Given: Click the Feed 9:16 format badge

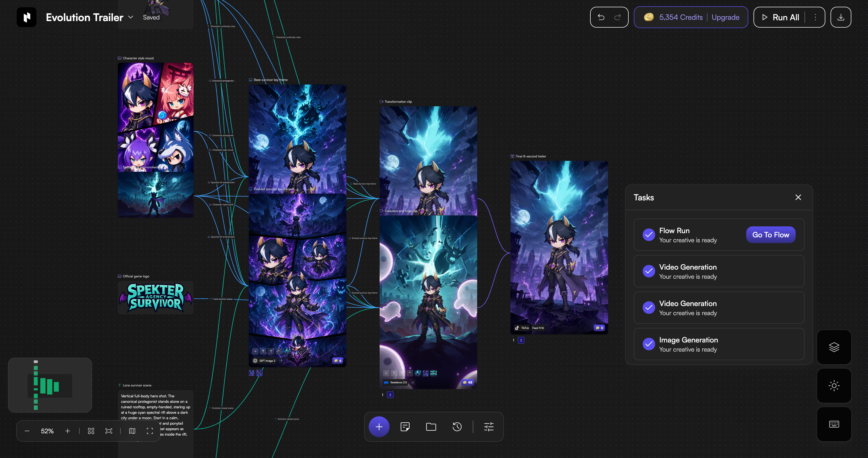Looking at the screenshot, I should pyautogui.click(x=538, y=328).
